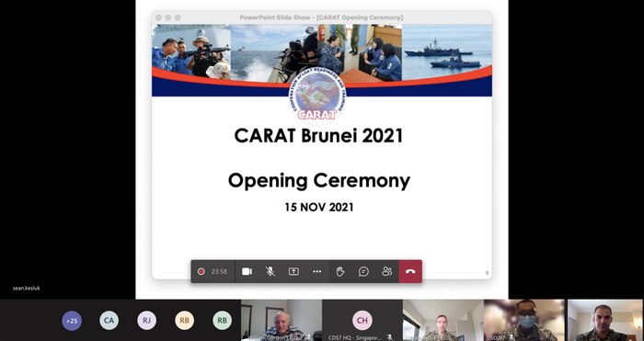The image size is (644, 341).
Task: Click the red recording indicator dot
Action: click(201, 272)
